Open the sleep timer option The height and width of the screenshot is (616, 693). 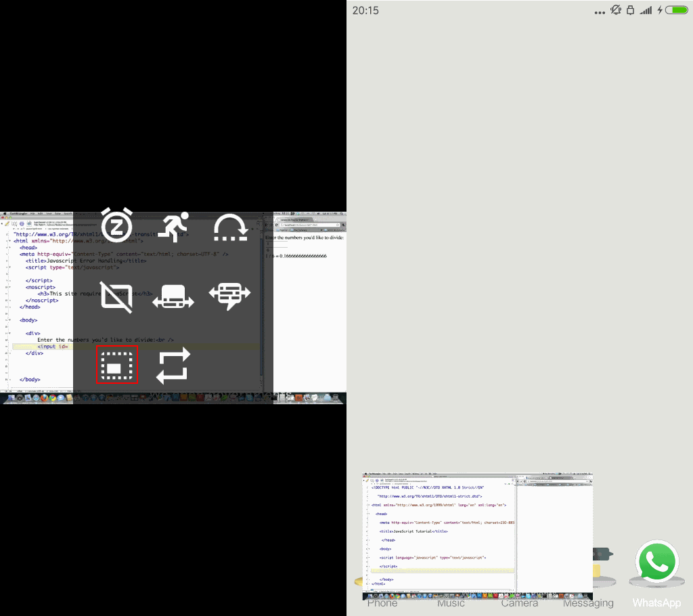coord(116,225)
